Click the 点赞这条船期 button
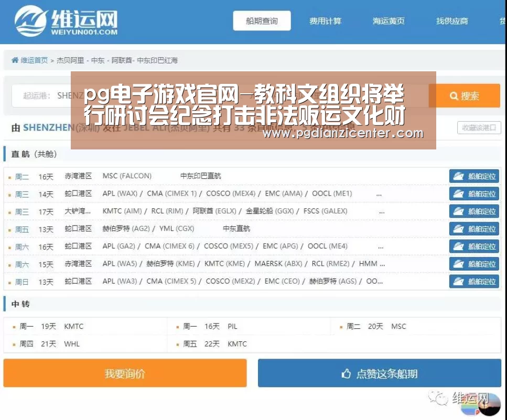The width and height of the screenshot is (507, 420). click(380, 373)
